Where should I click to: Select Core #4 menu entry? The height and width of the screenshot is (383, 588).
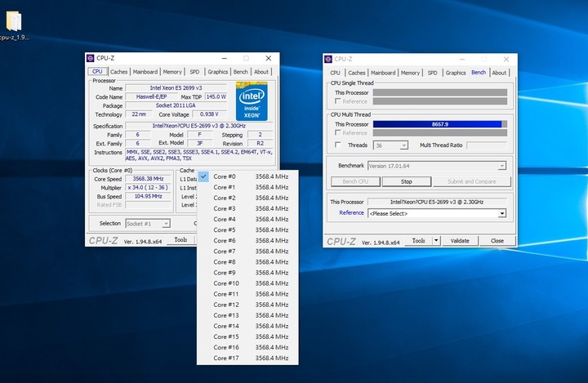(x=247, y=219)
